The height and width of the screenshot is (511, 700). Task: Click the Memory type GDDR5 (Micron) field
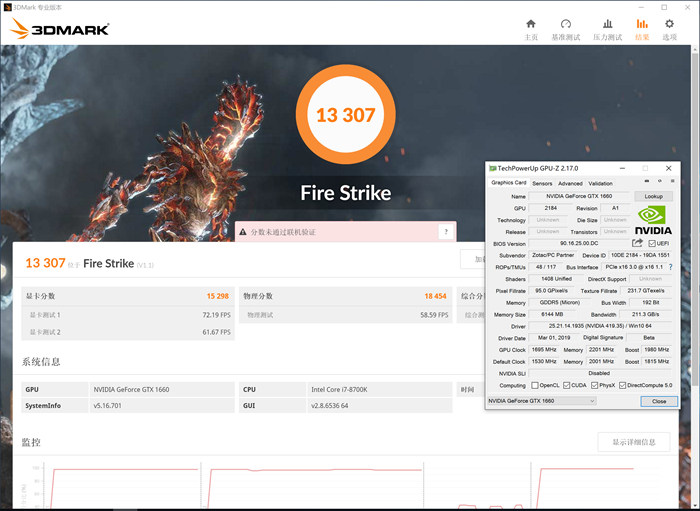pos(560,302)
